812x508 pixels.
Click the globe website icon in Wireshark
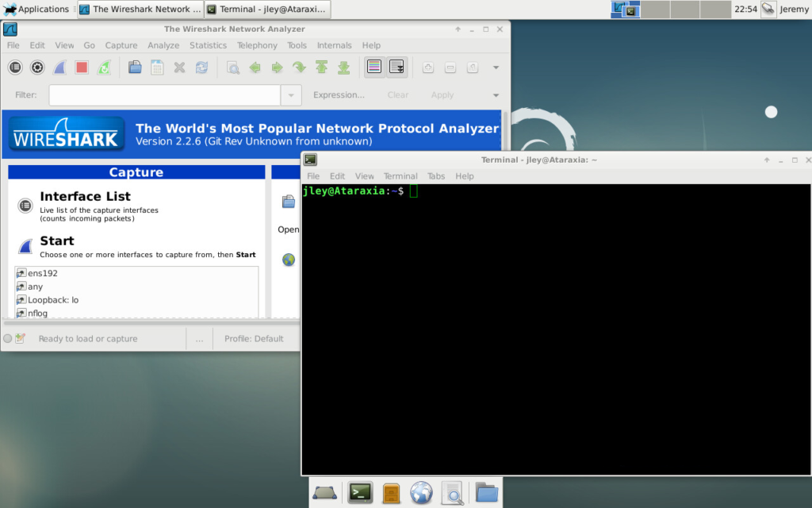point(289,260)
